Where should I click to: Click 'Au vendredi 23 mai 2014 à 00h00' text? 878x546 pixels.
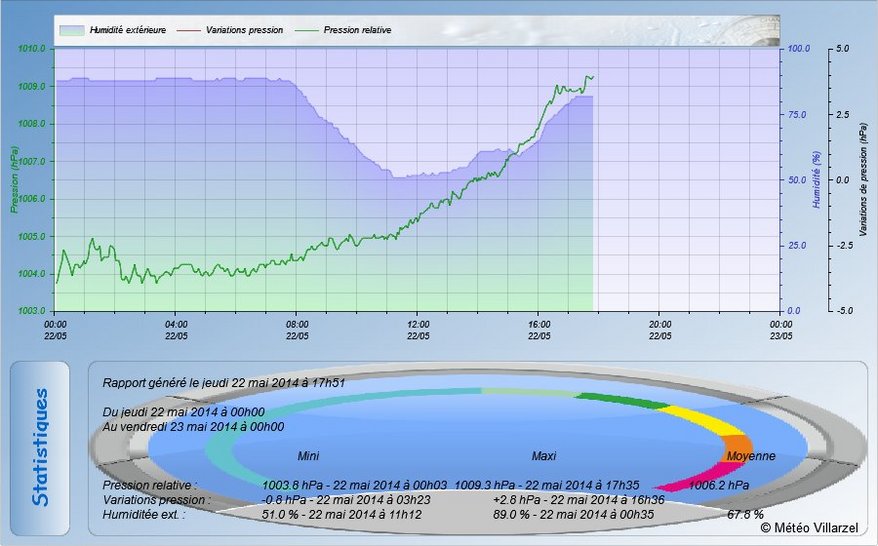coord(193,427)
